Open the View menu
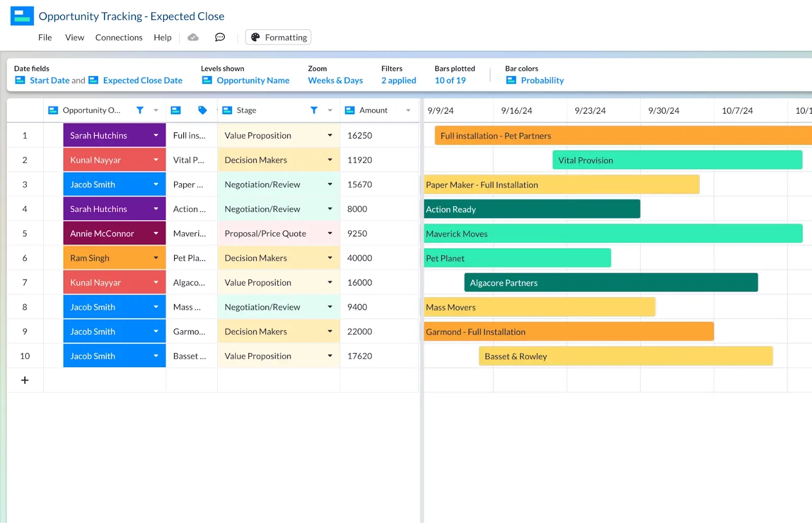This screenshot has height=523, width=812. [74, 37]
